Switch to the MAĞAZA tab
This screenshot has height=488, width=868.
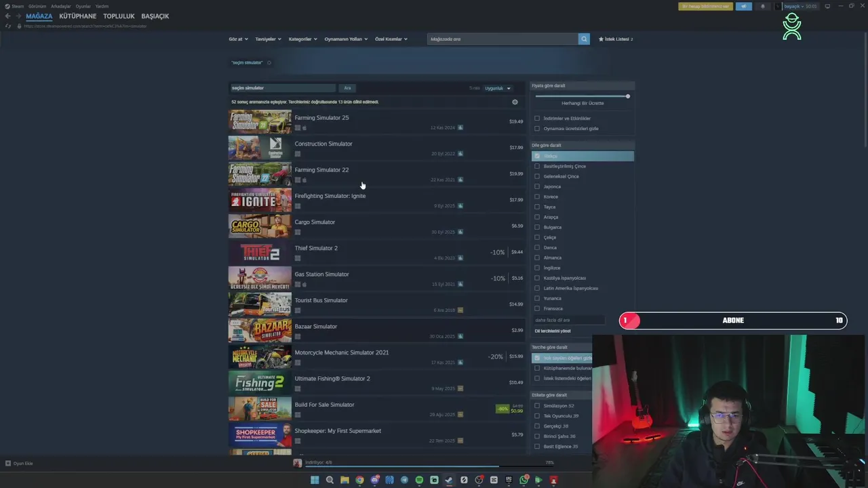(x=39, y=16)
